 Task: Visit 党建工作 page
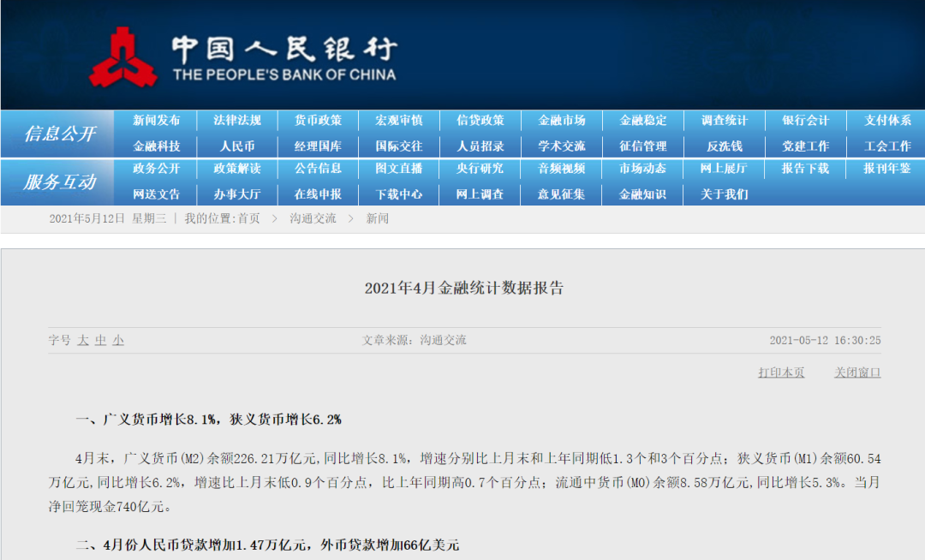[806, 146]
